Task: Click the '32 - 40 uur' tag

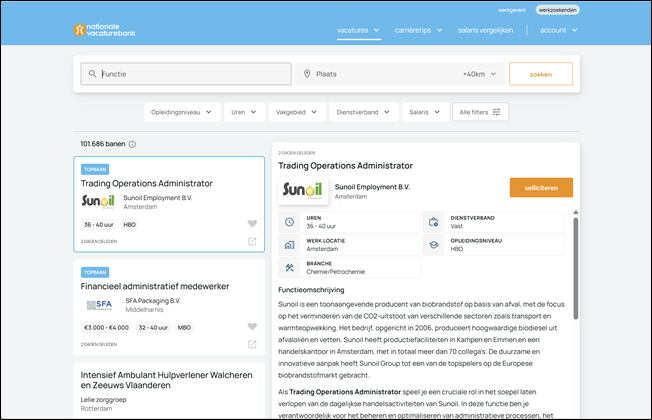Action: 153,328
